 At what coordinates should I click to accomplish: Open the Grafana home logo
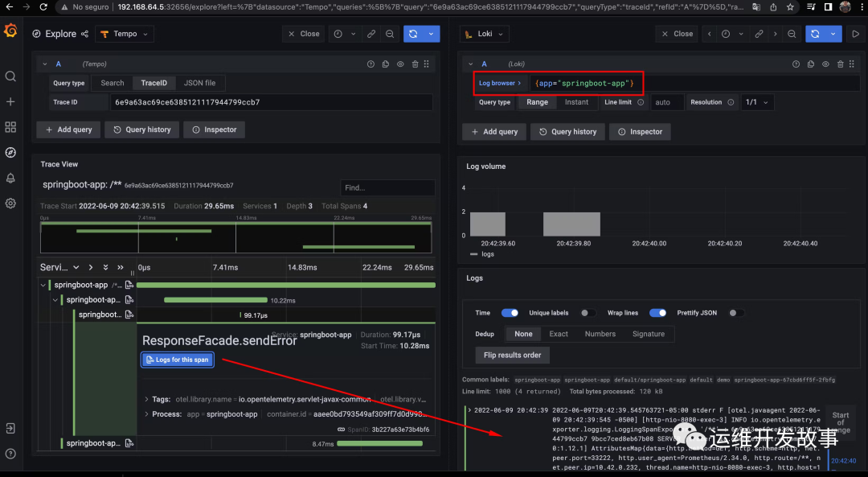point(10,31)
